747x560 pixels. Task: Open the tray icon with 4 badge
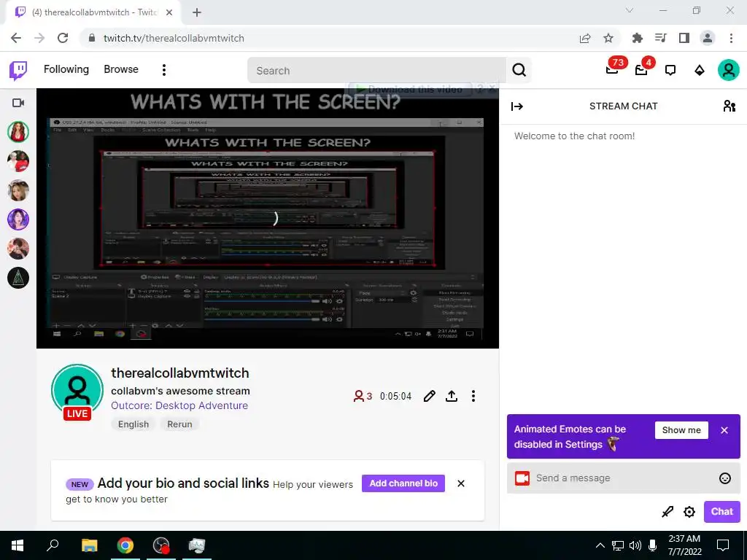(x=642, y=69)
